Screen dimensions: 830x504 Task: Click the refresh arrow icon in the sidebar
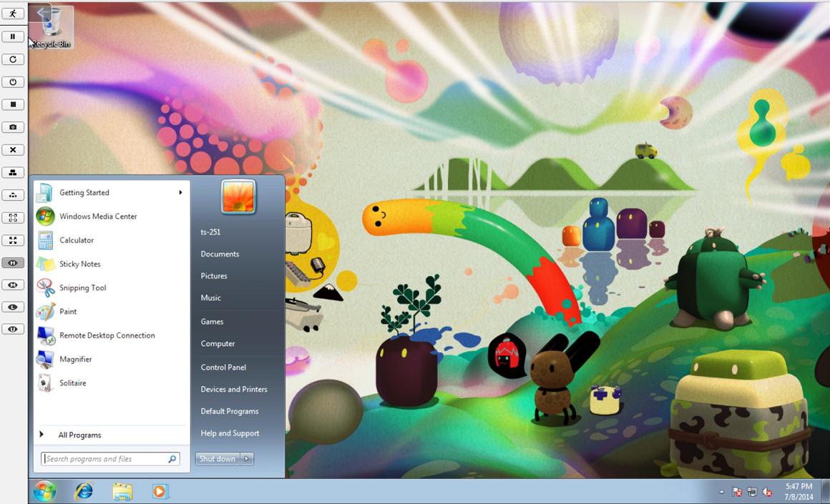coord(13,59)
